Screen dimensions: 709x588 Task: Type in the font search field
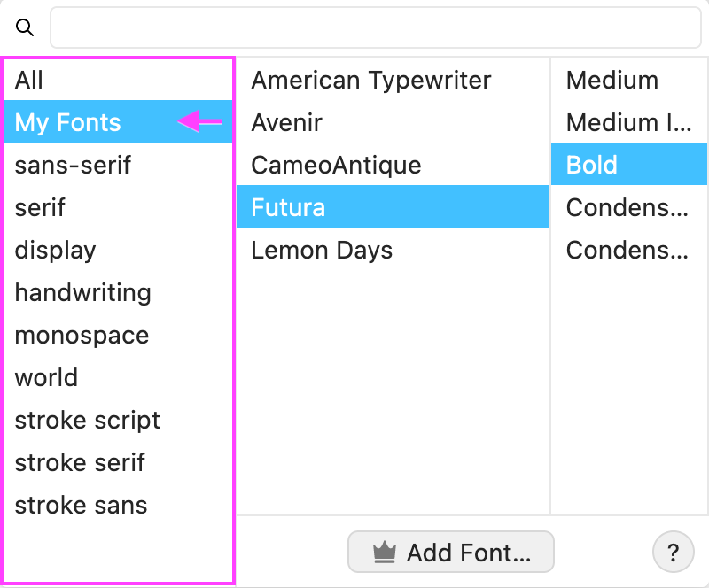click(375, 28)
